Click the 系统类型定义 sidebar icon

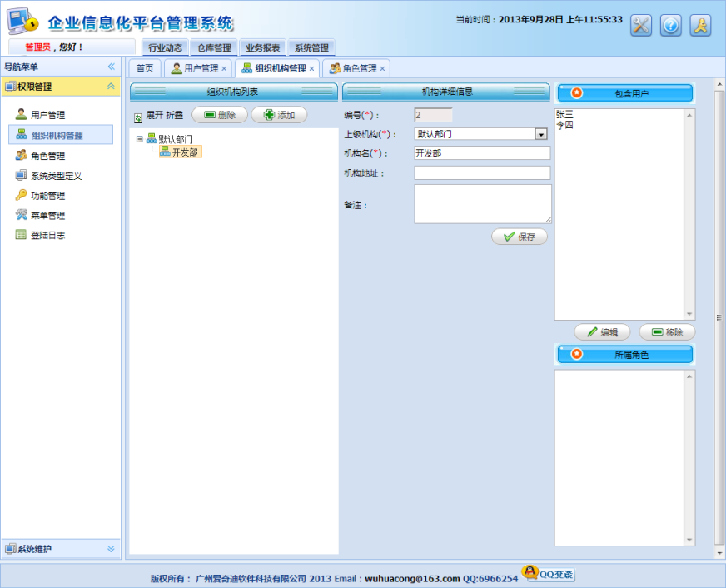coord(21,175)
